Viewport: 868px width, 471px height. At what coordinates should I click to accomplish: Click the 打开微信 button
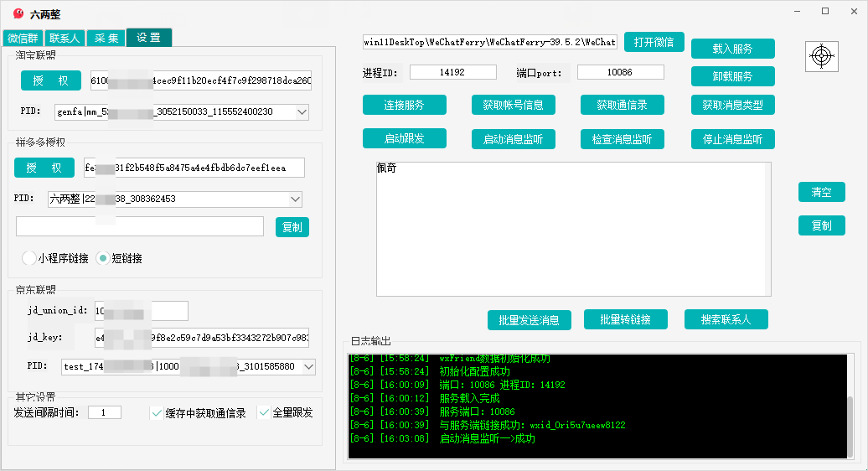point(654,42)
